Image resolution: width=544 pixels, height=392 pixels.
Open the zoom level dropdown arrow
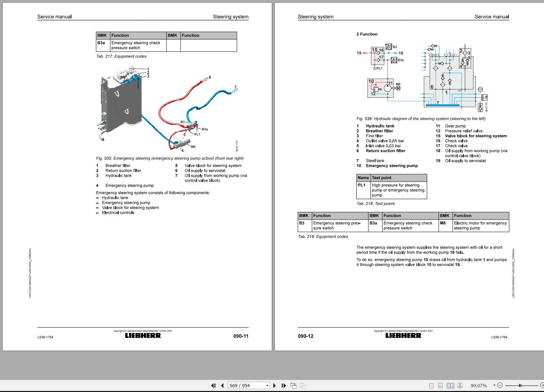pyautogui.click(x=494, y=385)
